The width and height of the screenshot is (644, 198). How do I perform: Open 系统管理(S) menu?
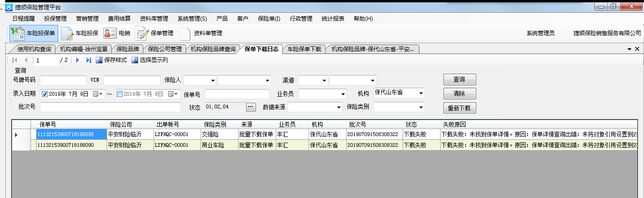(192, 19)
